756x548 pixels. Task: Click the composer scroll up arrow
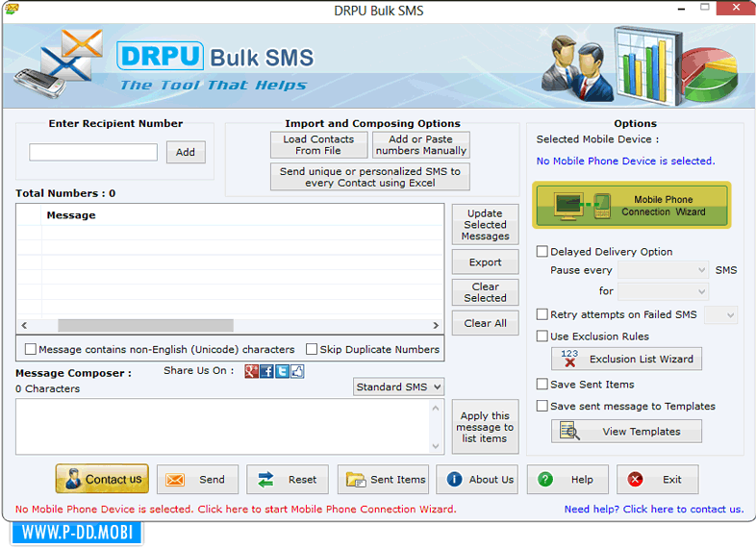436,409
